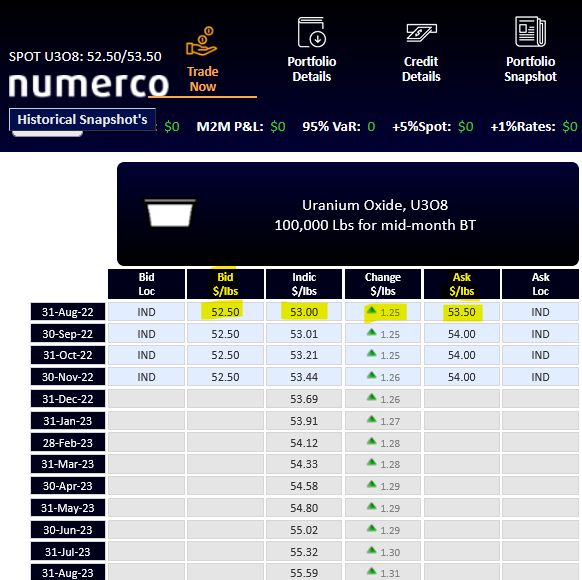Click the Bid Loc IND cell for 31-Aug-22

(147, 312)
